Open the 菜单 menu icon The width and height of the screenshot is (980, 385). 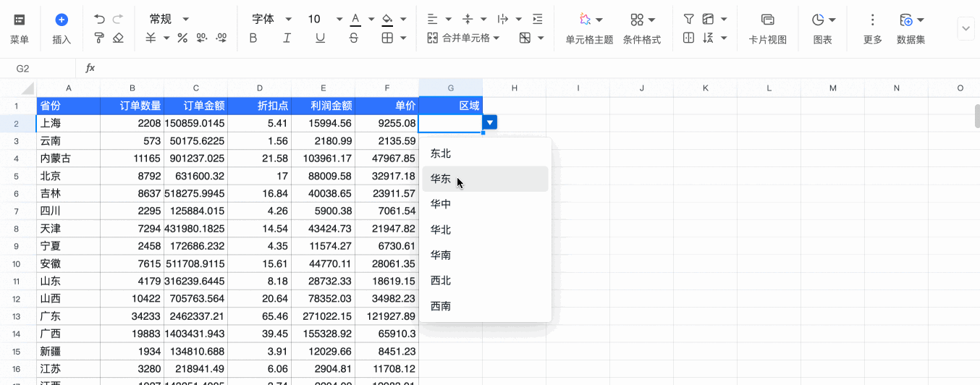[20, 20]
